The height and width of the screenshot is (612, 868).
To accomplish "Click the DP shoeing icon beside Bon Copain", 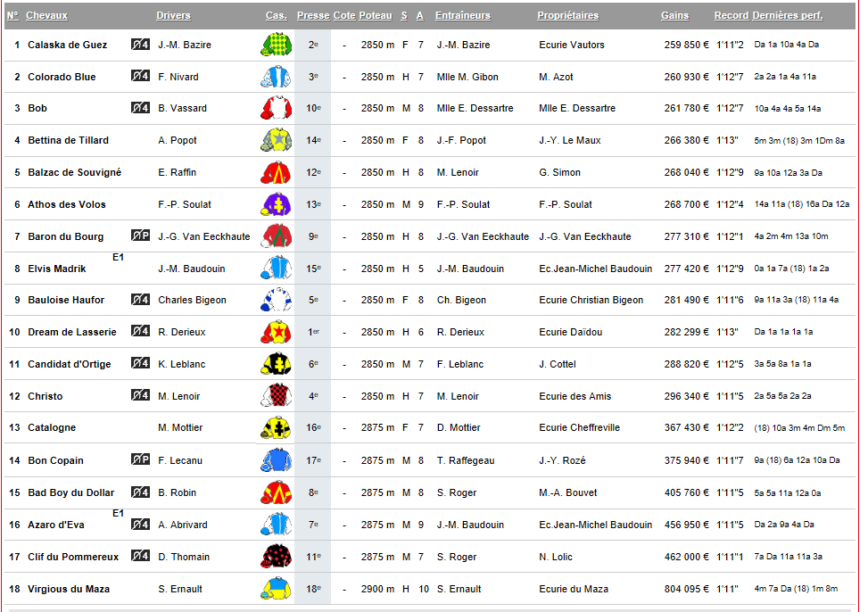I will [140, 460].
